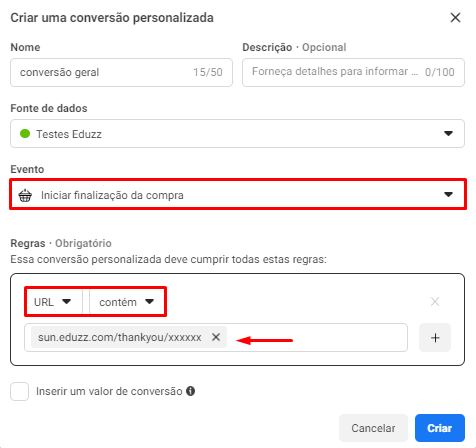Viewport: 476px width, 448px height.
Task: Close the custom conversion dialog
Action: coord(455,18)
